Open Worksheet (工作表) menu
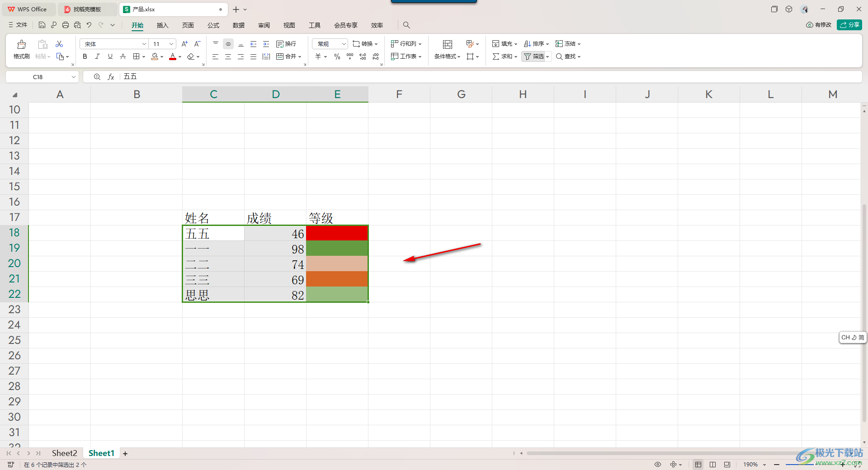 pyautogui.click(x=406, y=56)
